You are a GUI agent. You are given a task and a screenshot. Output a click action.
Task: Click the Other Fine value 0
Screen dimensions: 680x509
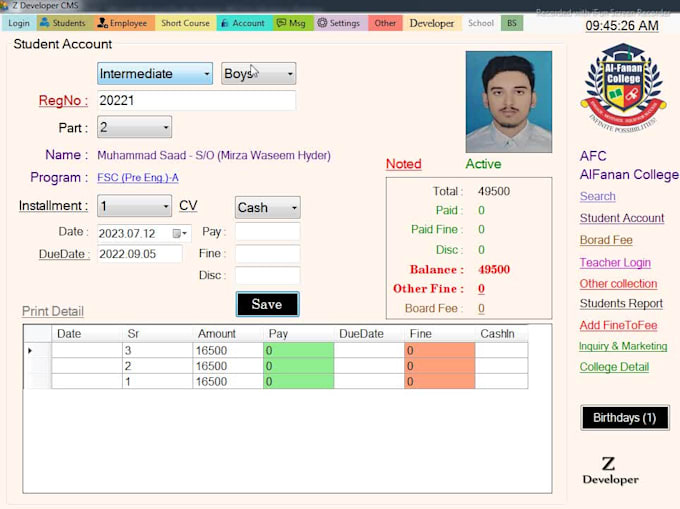point(481,289)
